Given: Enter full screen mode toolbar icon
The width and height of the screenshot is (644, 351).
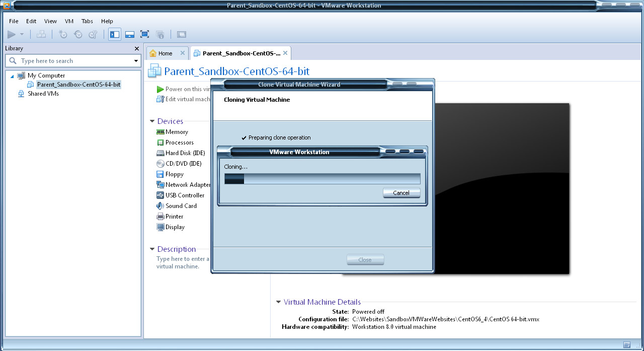Looking at the screenshot, I should pyautogui.click(x=144, y=34).
